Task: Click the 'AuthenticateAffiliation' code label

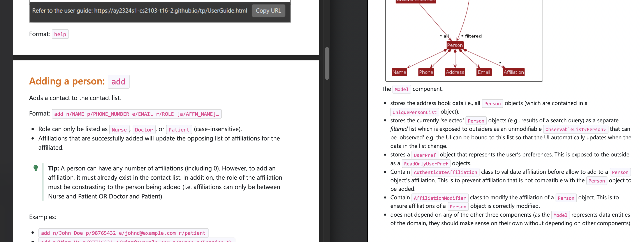Action: pos(445,172)
